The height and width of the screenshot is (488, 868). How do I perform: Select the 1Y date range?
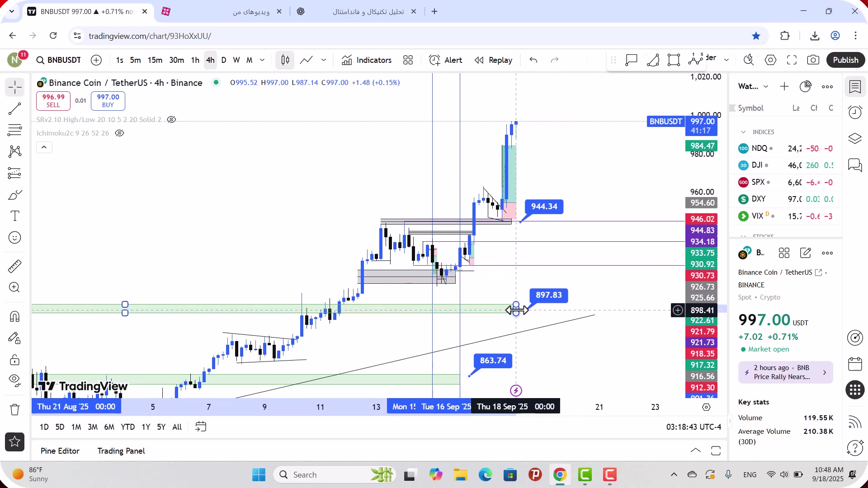click(x=146, y=427)
